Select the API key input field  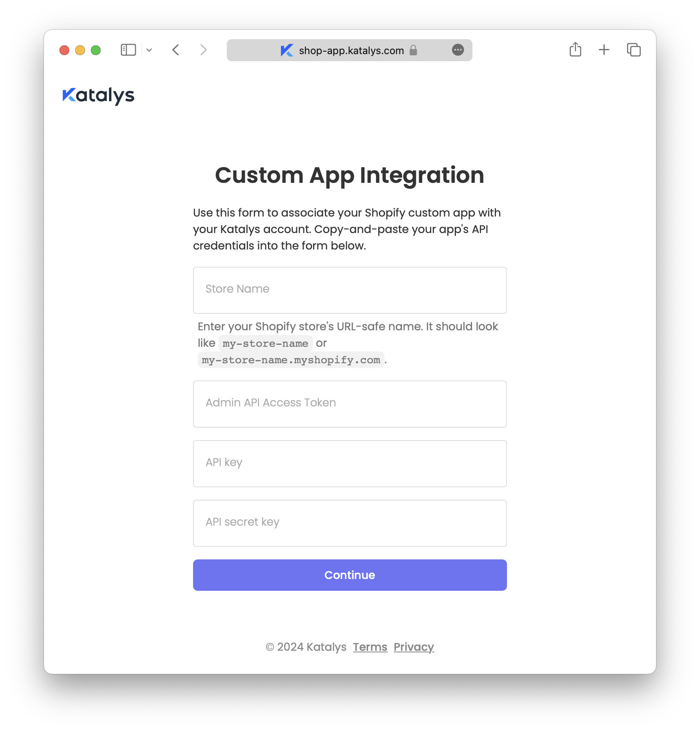350,464
